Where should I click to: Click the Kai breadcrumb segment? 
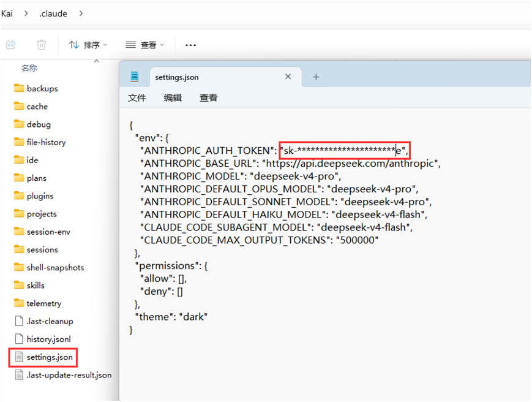point(7,13)
